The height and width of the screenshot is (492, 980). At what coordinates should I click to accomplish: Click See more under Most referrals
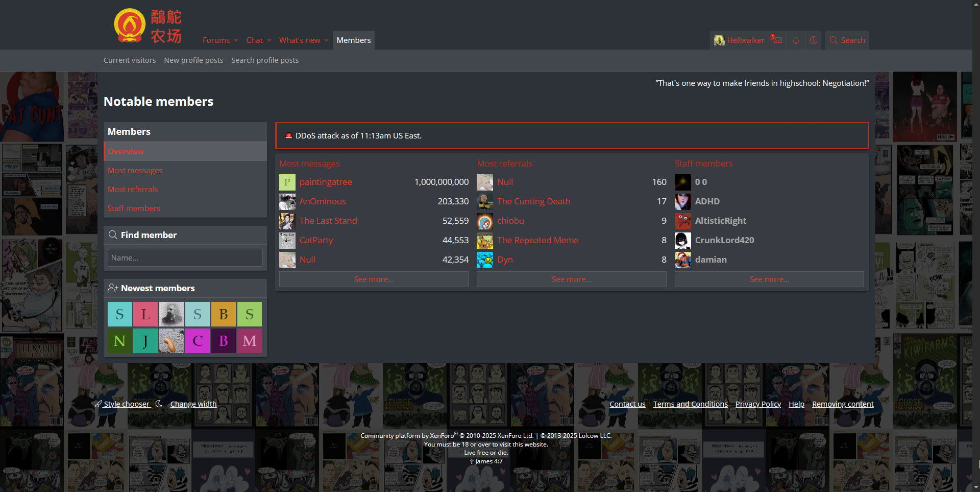(x=572, y=279)
